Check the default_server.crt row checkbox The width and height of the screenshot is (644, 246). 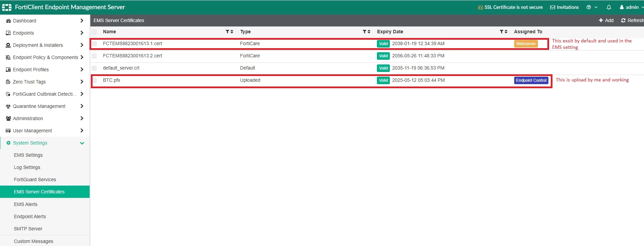pyautogui.click(x=94, y=68)
